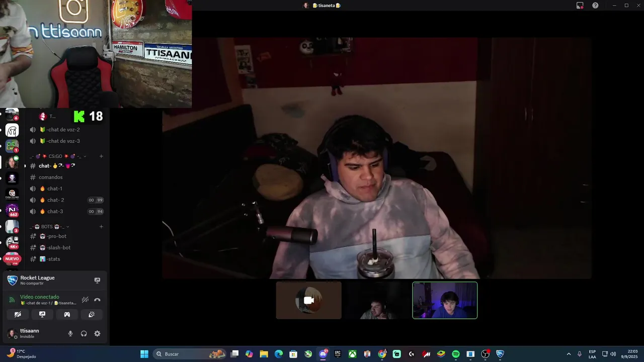644x362 pixels.
Task: Open Discord help question mark icon
Action: click(x=595, y=6)
